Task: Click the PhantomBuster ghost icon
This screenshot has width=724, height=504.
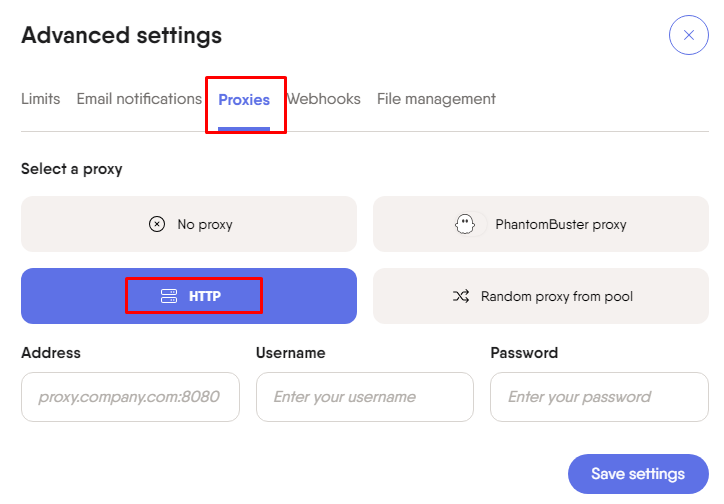Action: 465,224
